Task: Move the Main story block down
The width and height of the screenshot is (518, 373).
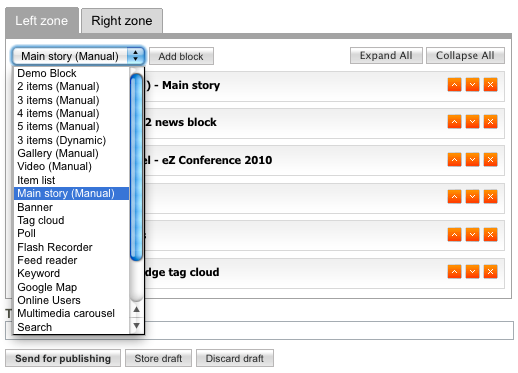Action: click(x=472, y=85)
